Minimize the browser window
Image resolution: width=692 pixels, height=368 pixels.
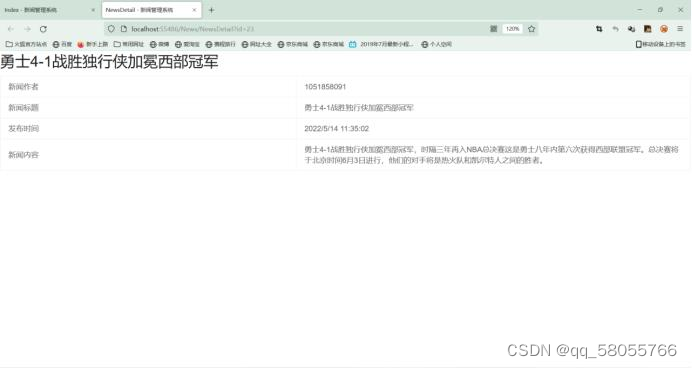(x=639, y=10)
